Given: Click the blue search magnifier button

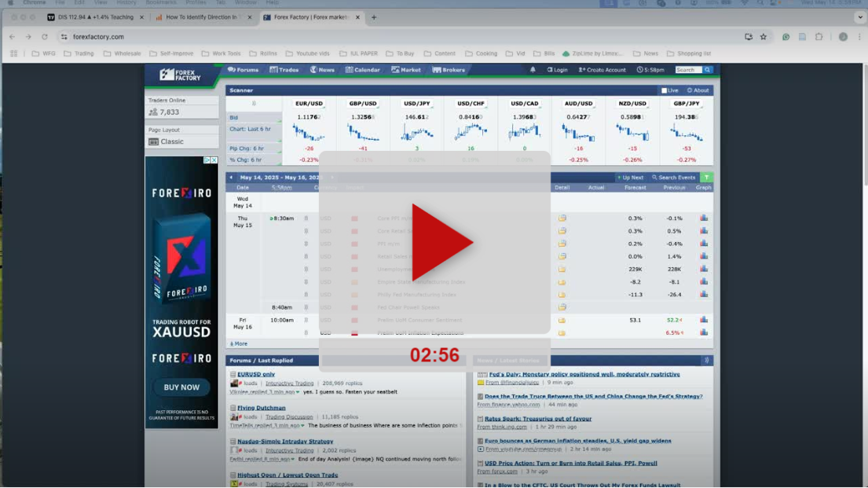Looking at the screenshot, I should [708, 70].
